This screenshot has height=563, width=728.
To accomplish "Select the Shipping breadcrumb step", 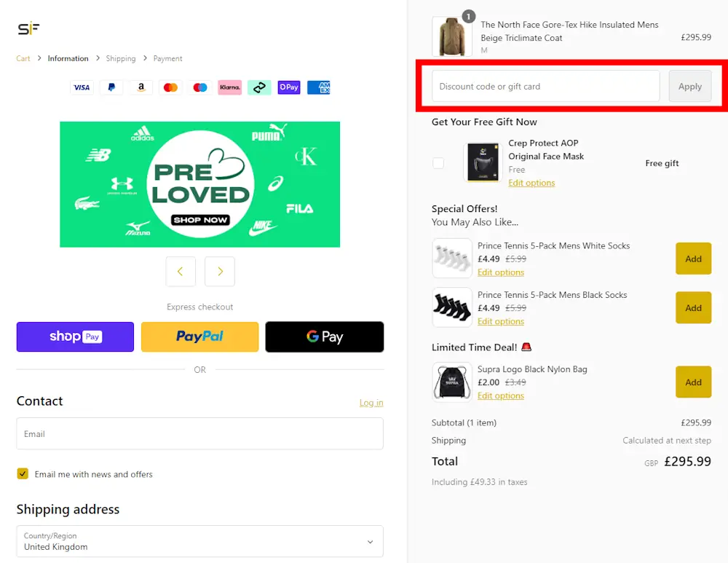I will 121,58.
